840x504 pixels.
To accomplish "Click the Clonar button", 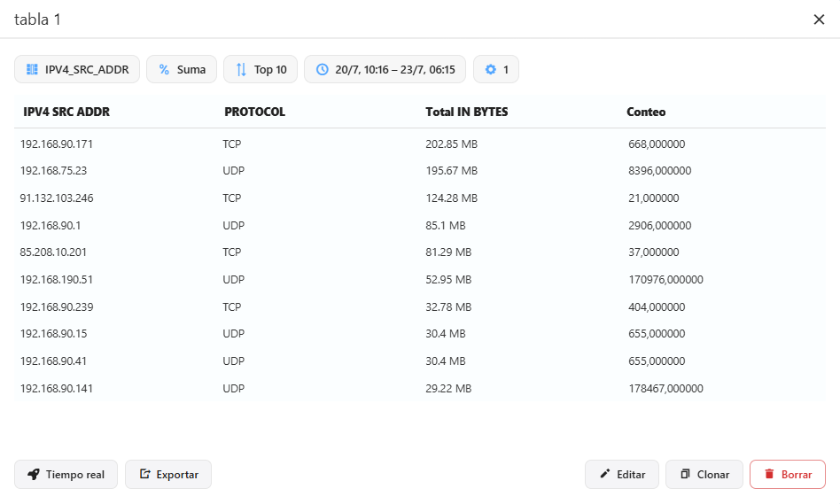I will pyautogui.click(x=704, y=474).
